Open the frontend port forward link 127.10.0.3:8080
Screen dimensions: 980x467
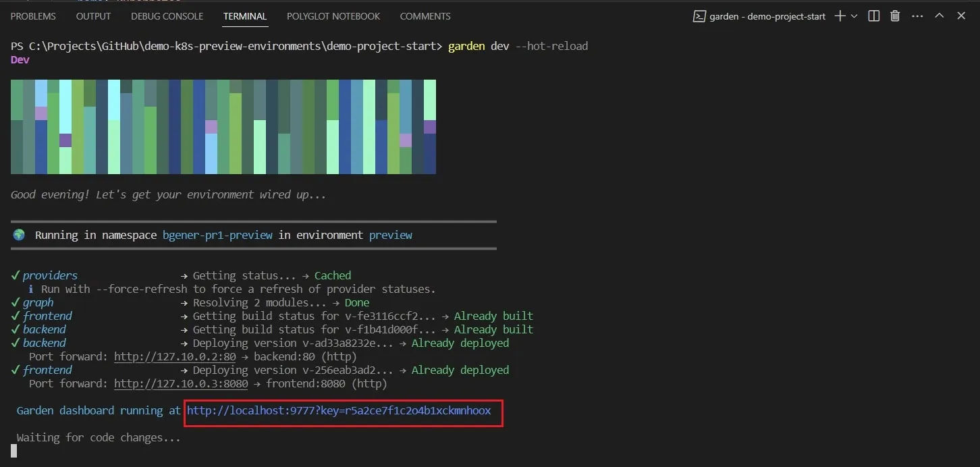(180, 383)
